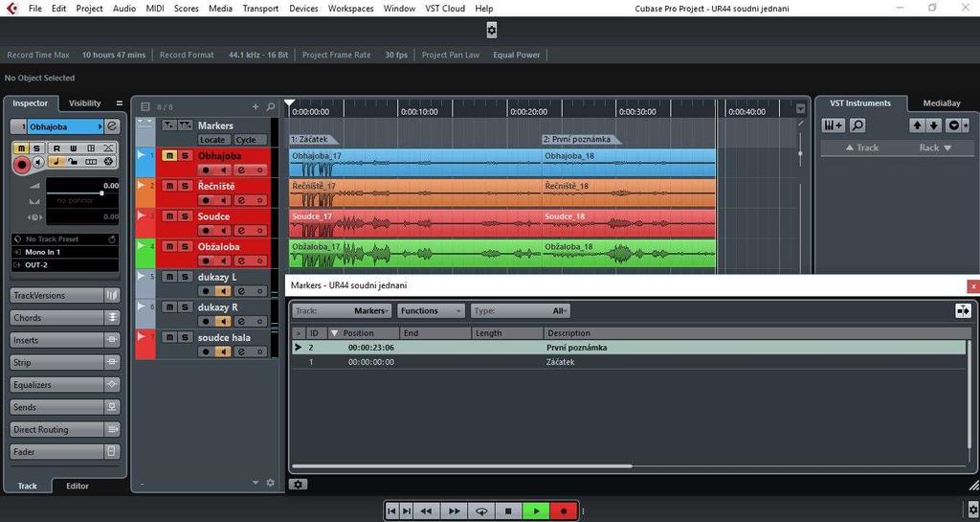Click the VST Instruments search magnifier
980x522 pixels.
click(x=857, y=125)
